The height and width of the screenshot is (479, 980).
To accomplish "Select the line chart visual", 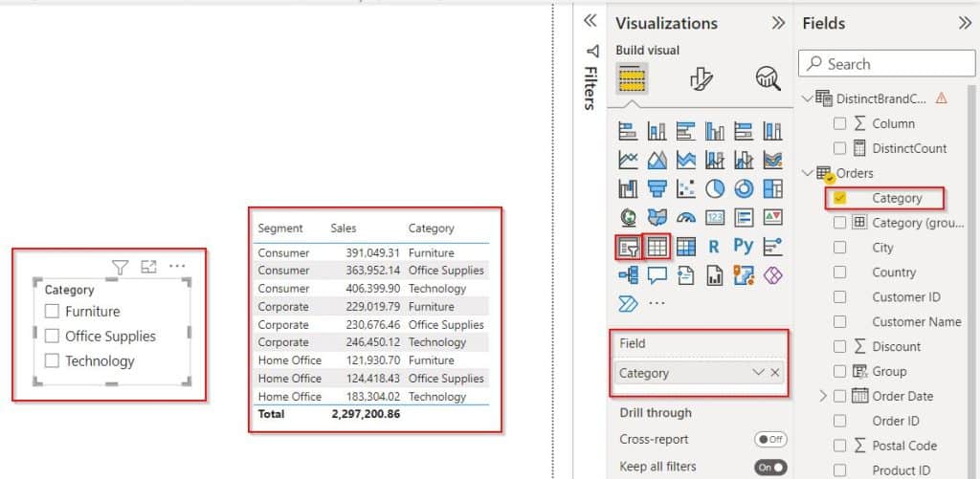I will tap(628, 160).
